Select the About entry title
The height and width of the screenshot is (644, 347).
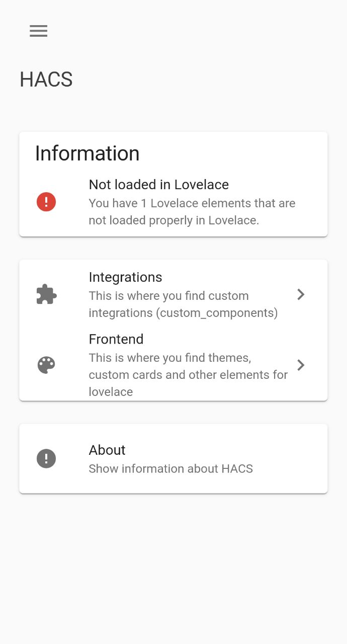click(107, 450)
